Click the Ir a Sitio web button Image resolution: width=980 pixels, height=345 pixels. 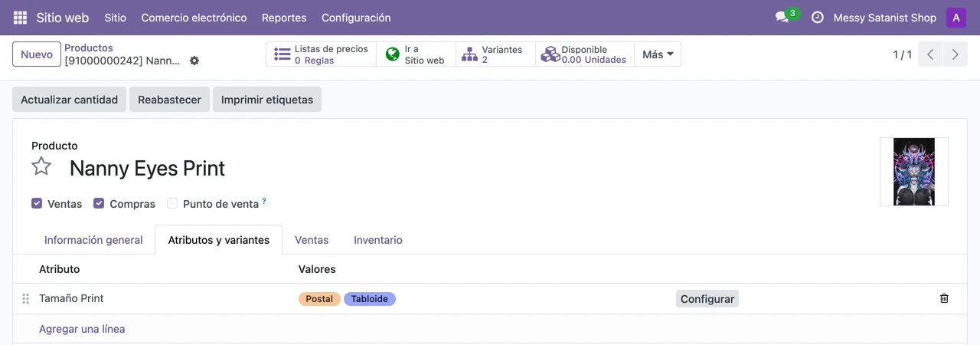(x=416, y=54)
